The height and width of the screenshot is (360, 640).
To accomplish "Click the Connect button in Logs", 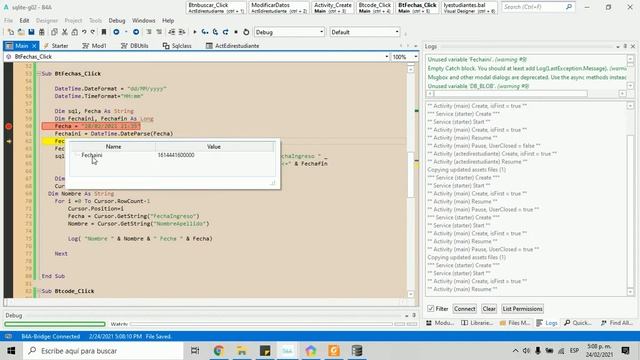I will tap(464, 309).
